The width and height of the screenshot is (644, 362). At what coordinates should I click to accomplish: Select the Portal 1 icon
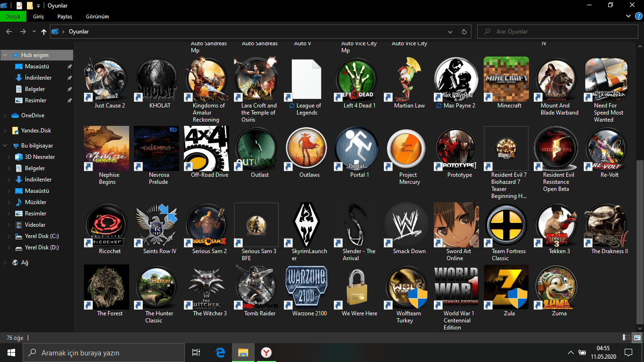coord(356,148)
